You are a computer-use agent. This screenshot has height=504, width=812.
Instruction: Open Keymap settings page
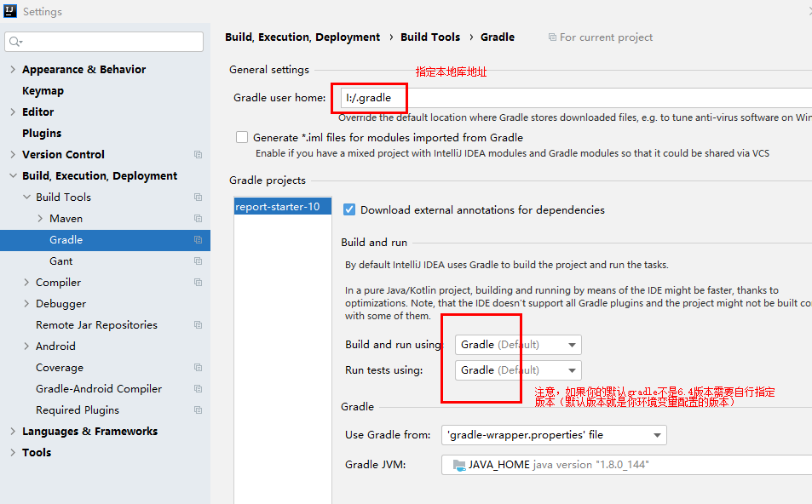pos(43,90)
